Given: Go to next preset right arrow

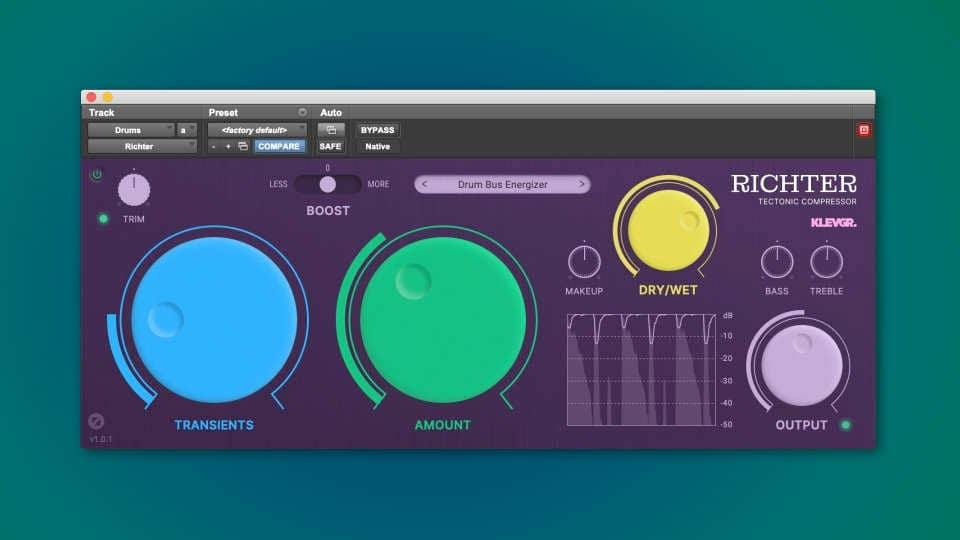Looking at the screenshot, I should coord(581,184).
